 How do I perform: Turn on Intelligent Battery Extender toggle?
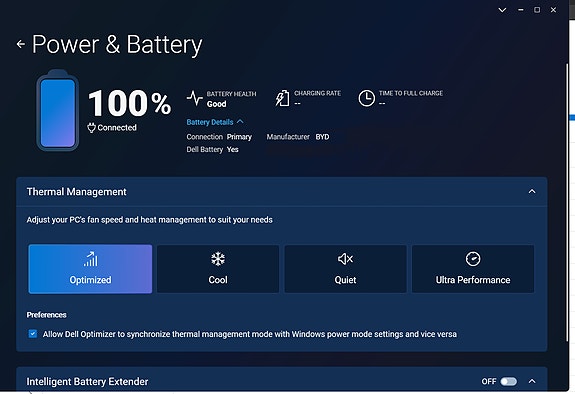[x=509, y=382]
